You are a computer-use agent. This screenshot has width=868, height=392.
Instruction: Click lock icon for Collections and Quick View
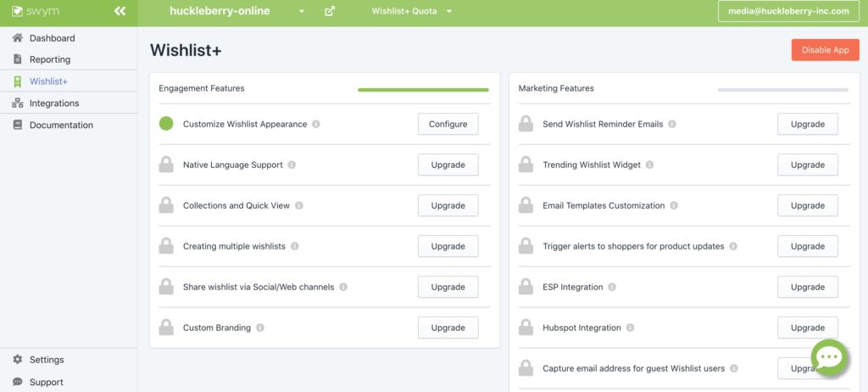pos(166,204)
